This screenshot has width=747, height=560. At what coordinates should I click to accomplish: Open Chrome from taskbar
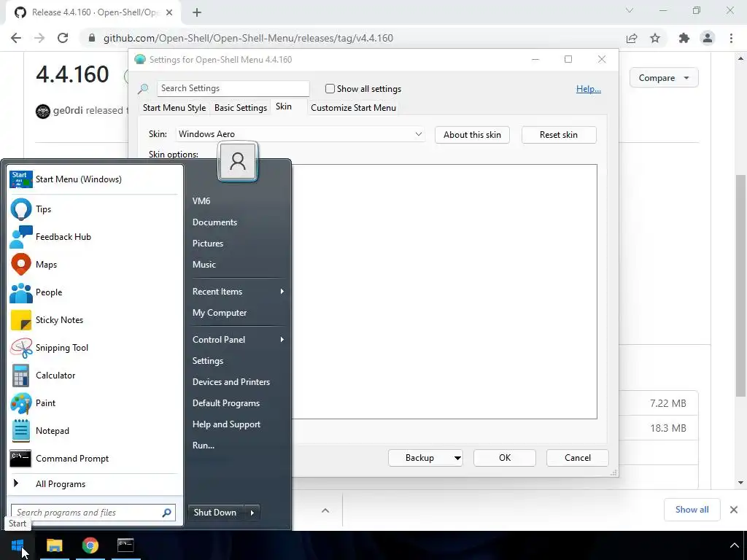tap(90, 545)
